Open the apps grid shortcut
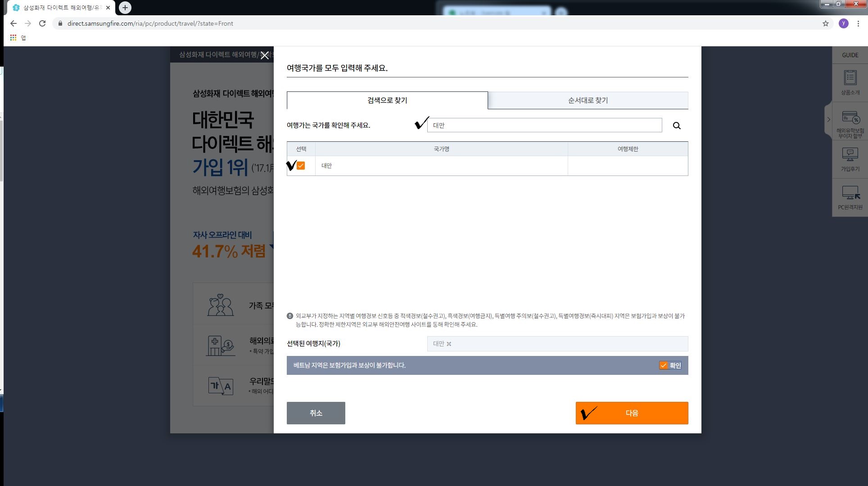 pos(13,38)
